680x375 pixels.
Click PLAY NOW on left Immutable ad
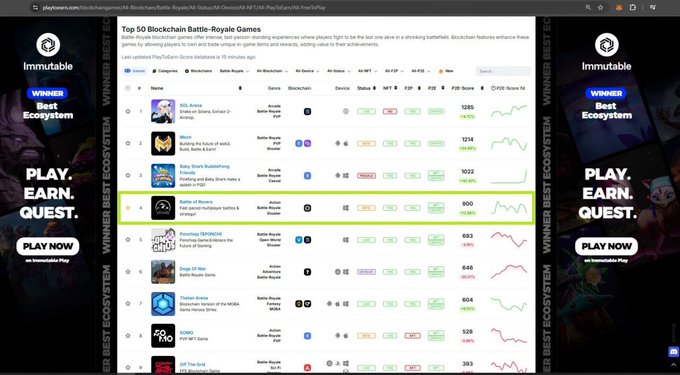tap(48, 246)
